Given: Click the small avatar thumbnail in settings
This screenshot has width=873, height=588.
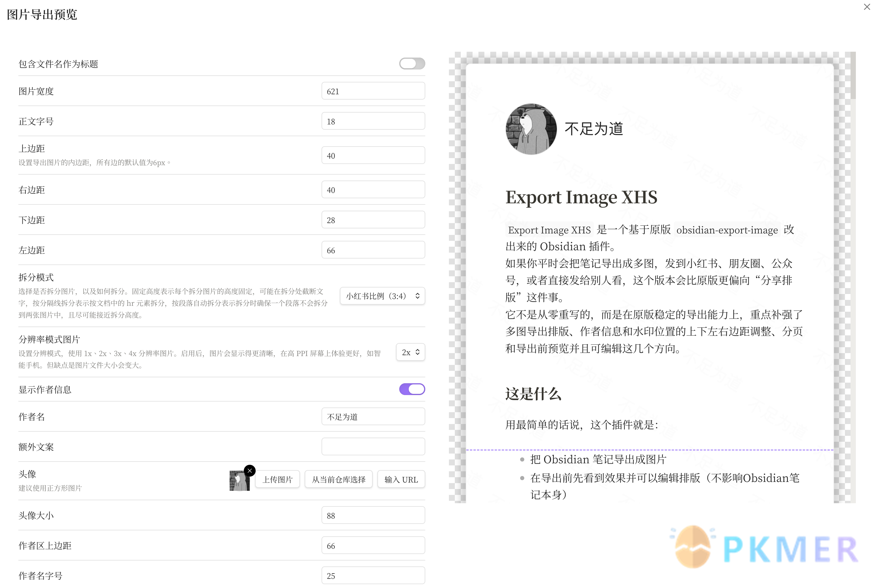Looking at the screenshot, I should pyautogui.click(x=239, y=480).
